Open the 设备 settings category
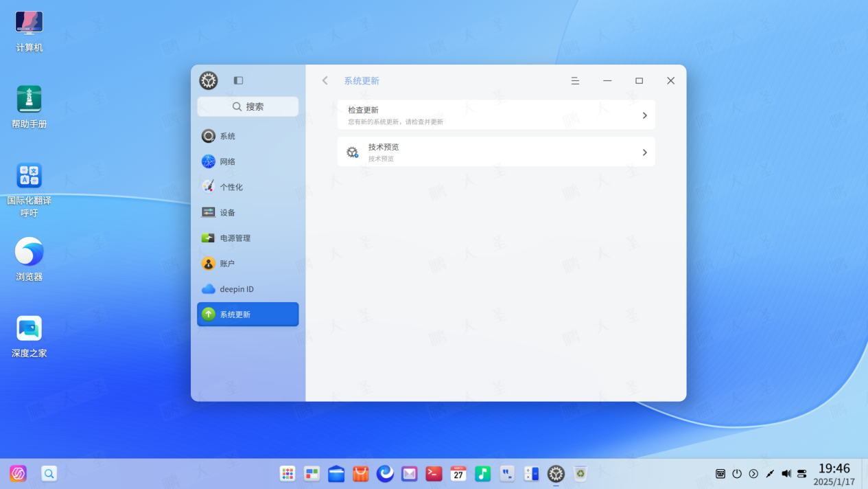 click(x=248, y=212)
